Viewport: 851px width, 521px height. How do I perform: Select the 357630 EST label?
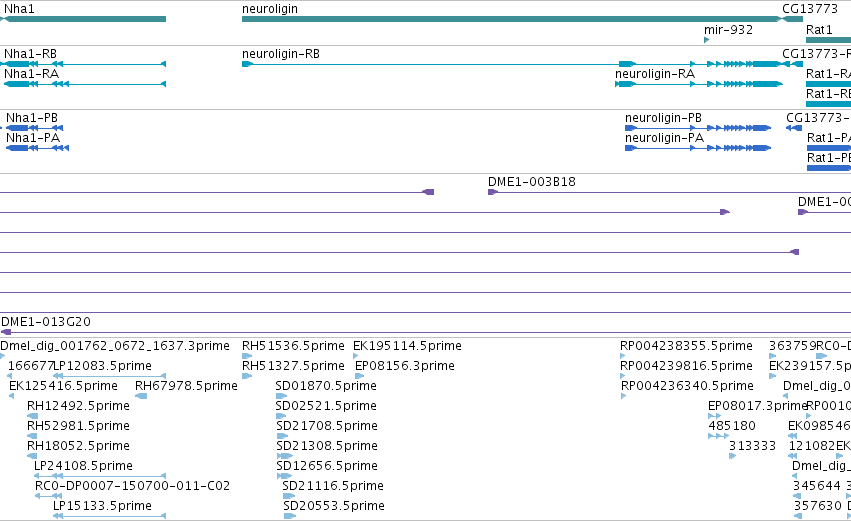[818, 506]
